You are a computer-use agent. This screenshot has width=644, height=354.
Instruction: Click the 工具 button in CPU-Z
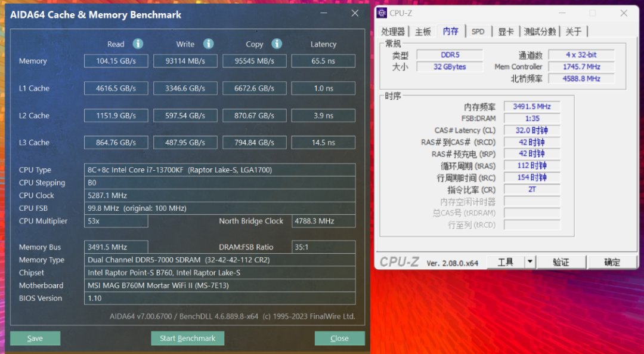(x=506, y=262)
